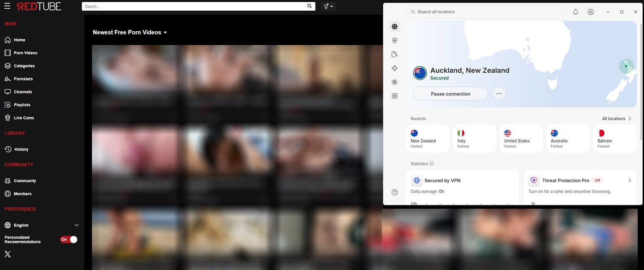Click the New Zealand flag beside Auckland
The height and width of the screenshot is (270, 644).
point(420,73)
